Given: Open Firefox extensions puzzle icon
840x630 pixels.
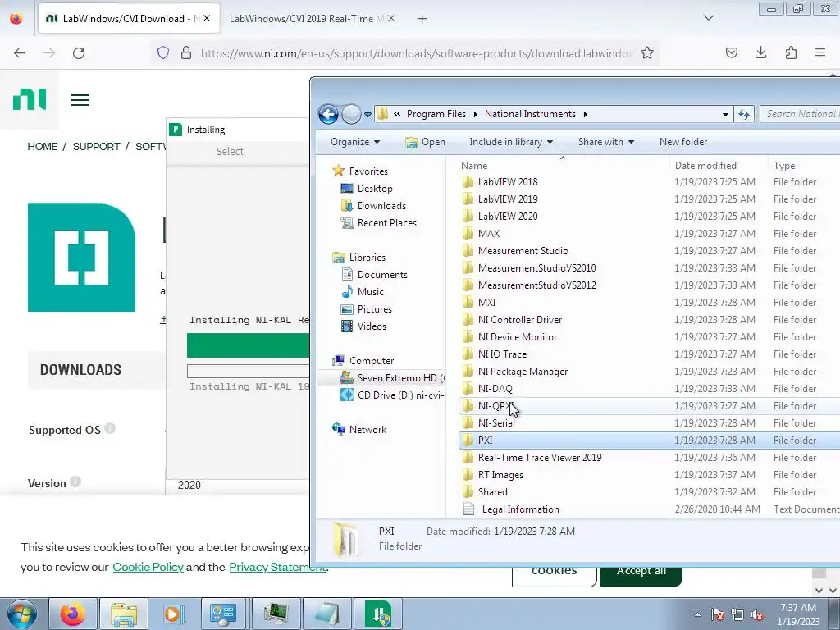Looking at the screenshot, I should (x=791, y=52).
